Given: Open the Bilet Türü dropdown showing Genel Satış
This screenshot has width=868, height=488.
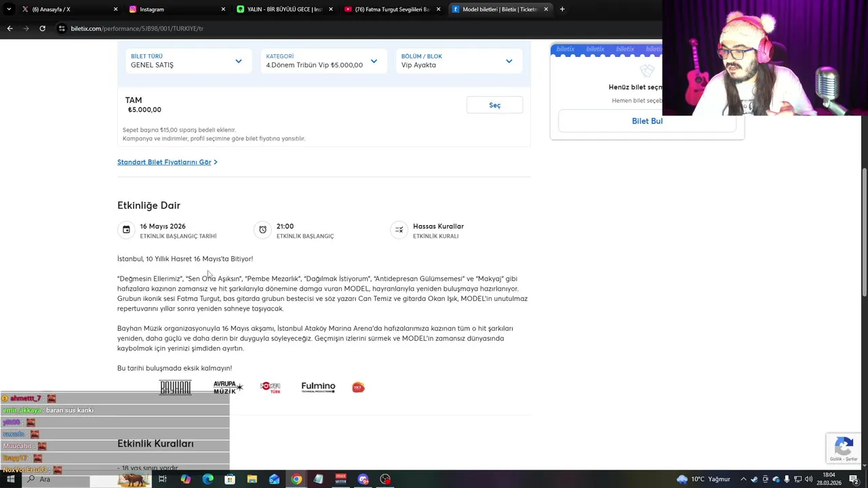Looking at the screenshot, I should (186, 61).
